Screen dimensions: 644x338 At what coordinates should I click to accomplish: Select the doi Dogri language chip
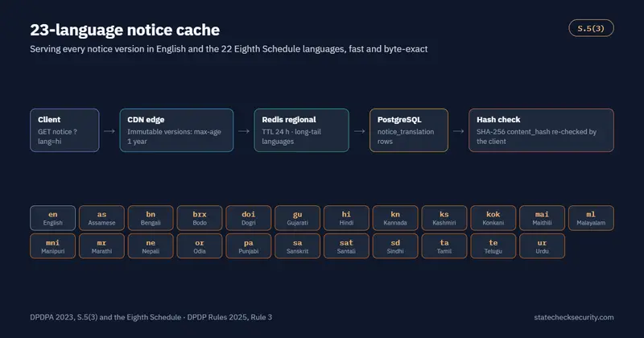coord(249,218)
